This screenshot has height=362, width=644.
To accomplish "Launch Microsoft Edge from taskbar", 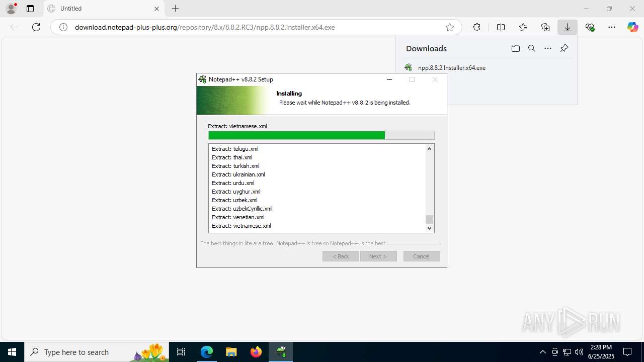I will click(207, 352).
